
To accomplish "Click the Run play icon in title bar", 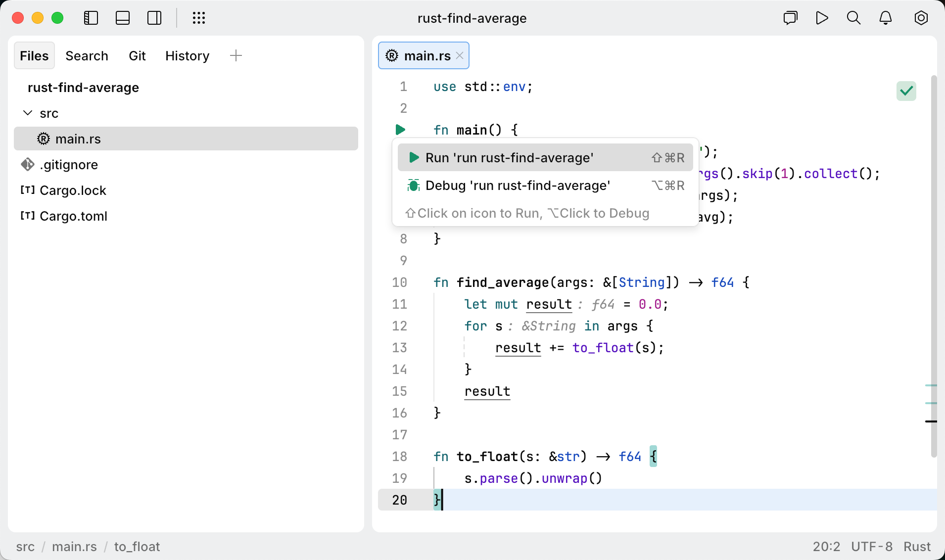I will click(x=822, y=18).
